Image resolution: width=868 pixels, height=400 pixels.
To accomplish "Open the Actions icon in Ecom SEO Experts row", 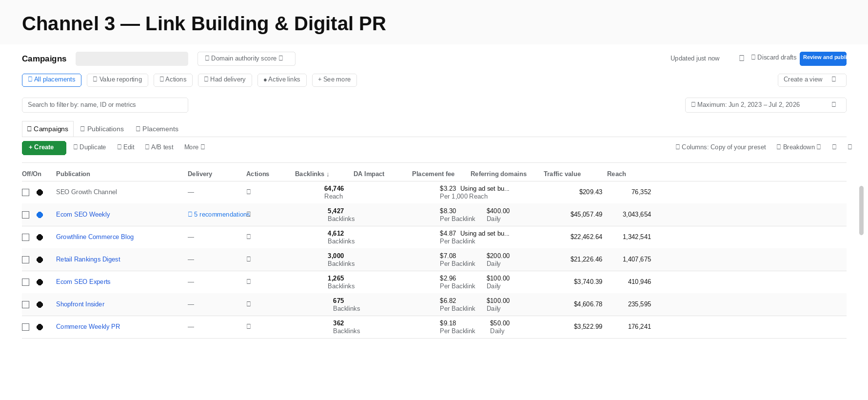I will coord(249,282).
